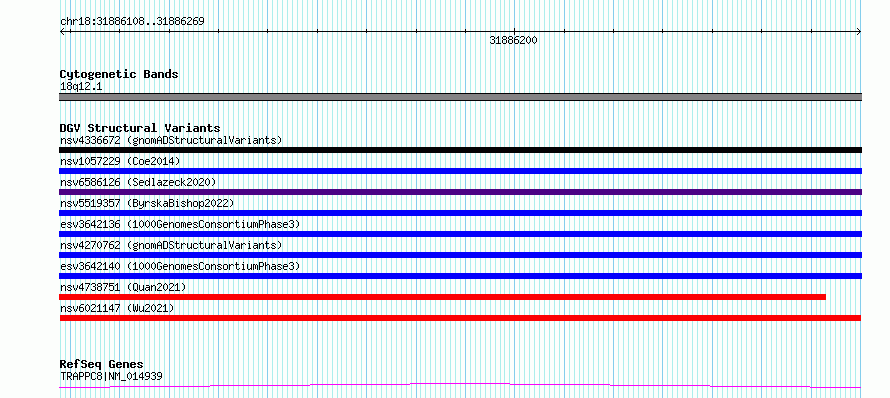
Task: Open nsv4270762 gnomADStructuralVariants label
Action: [171, 245]
